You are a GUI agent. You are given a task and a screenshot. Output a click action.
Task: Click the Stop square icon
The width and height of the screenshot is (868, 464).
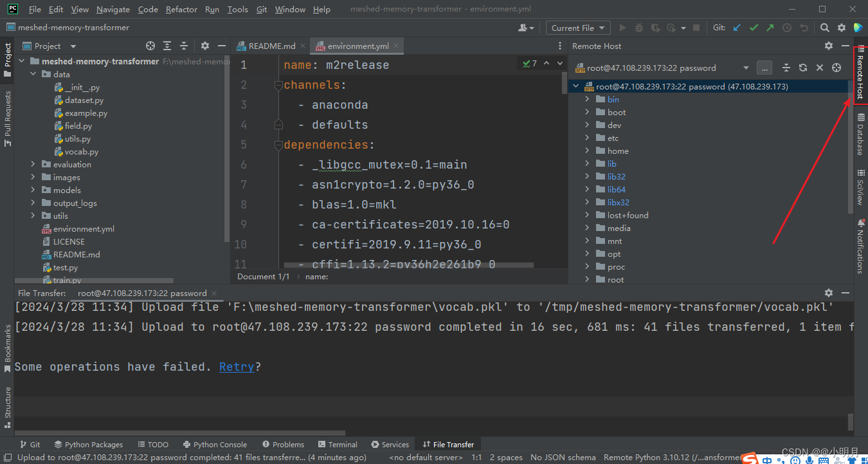click(x=697, y=28)
